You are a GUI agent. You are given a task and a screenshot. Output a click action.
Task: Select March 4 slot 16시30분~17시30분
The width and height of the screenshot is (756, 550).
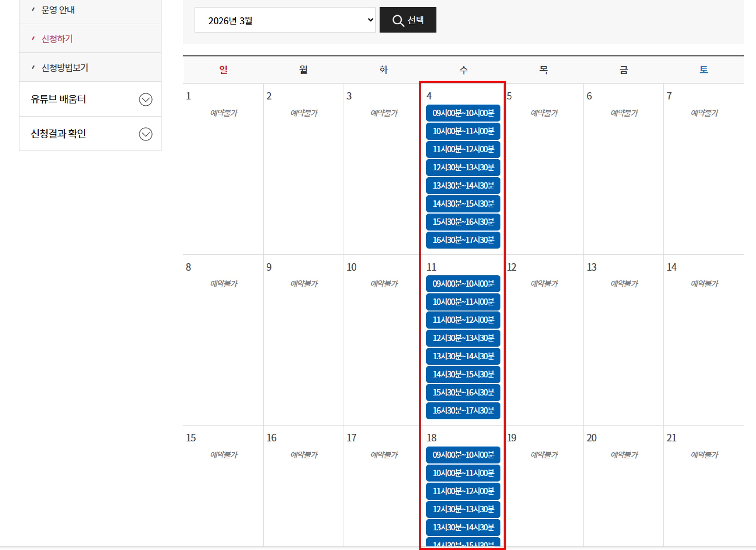(x=463, y=240)
